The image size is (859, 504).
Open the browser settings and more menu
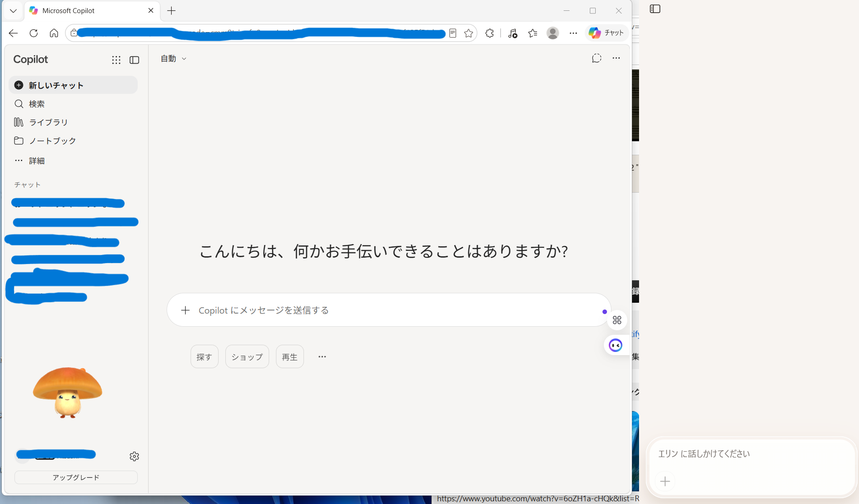[x=573, y=33]
